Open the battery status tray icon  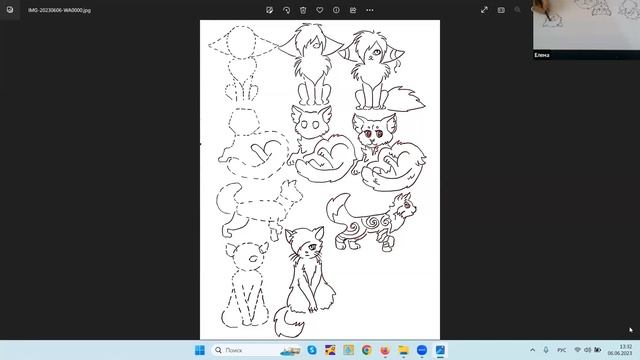tap(598, 350)
